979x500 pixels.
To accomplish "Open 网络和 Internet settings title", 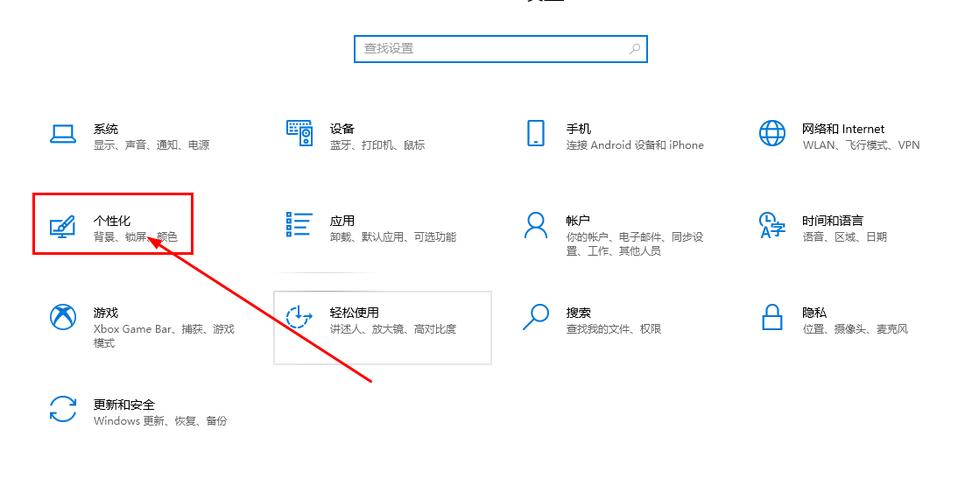I will click(x=844, y=129).
